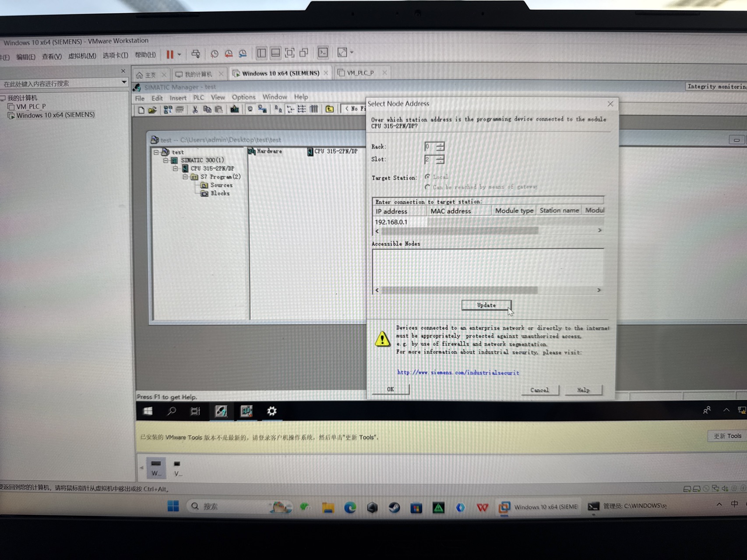Select Blocks folder in project tree
The image size is (747, 560).
point(216,194)
